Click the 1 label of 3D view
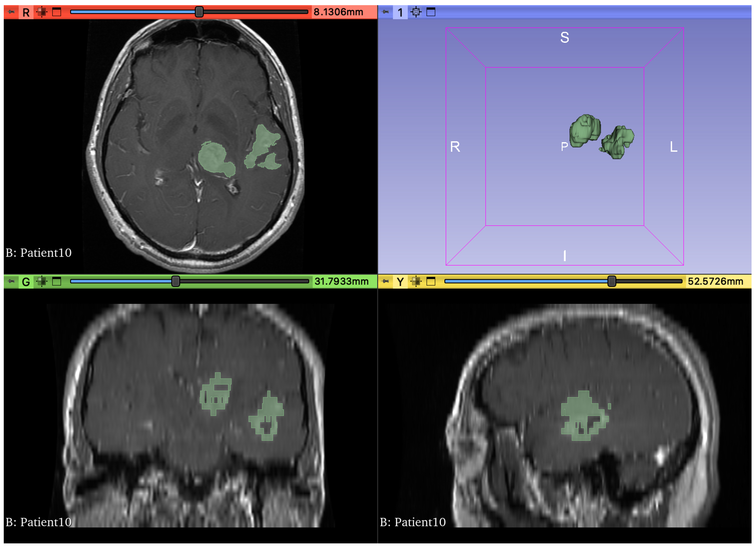This screenshot has height=549, width=756. point(400,12)
